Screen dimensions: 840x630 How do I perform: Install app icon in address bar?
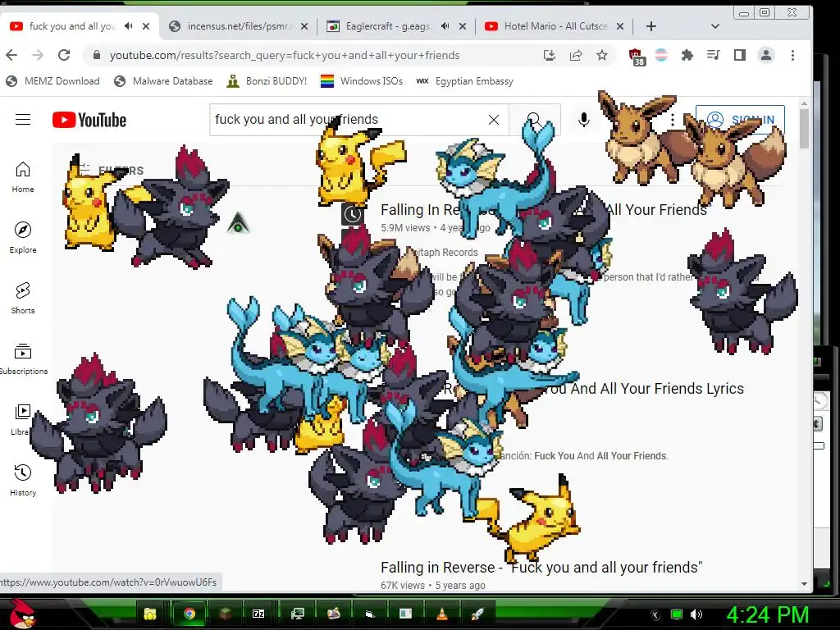click(549, 55)
